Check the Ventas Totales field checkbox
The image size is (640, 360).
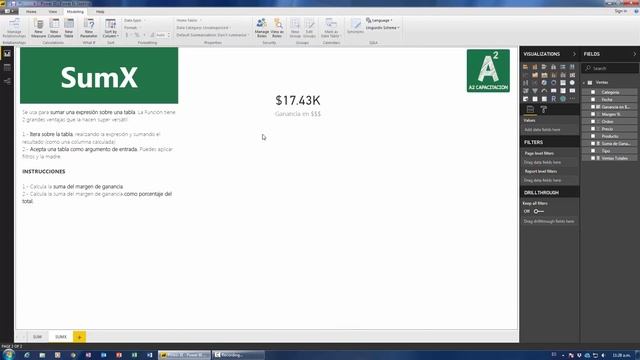click(593, 158)
